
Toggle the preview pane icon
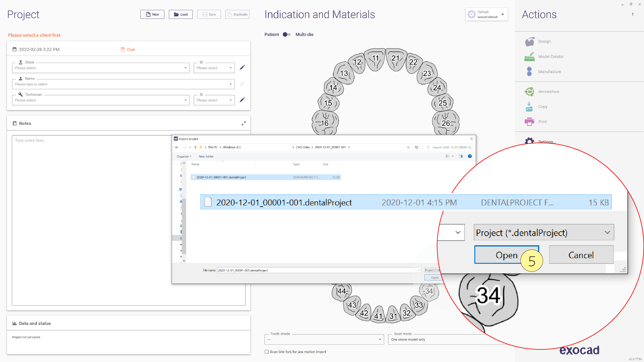(x=461, y=156)
